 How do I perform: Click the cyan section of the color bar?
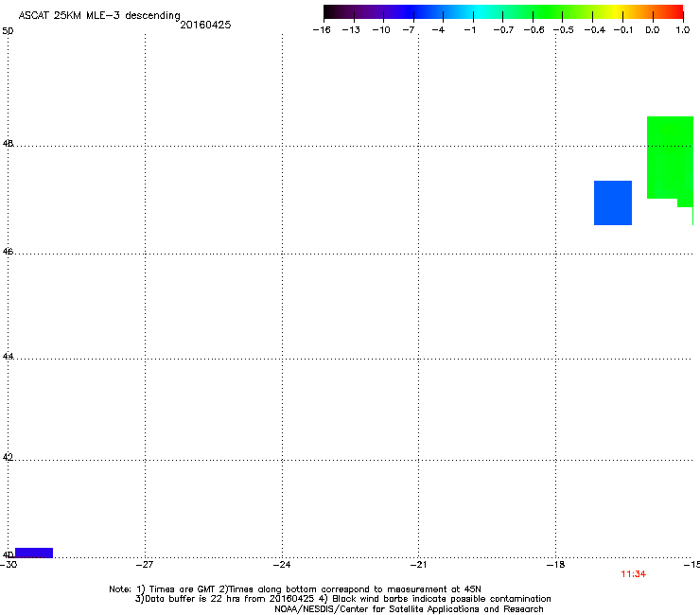tap(478, 11)
